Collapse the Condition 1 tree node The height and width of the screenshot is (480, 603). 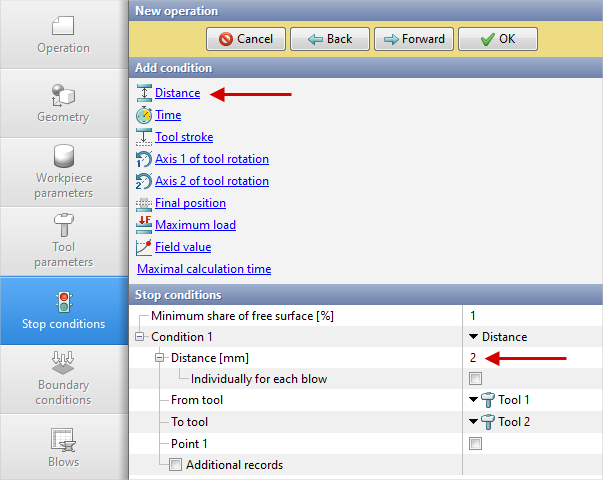pos(140,337)
